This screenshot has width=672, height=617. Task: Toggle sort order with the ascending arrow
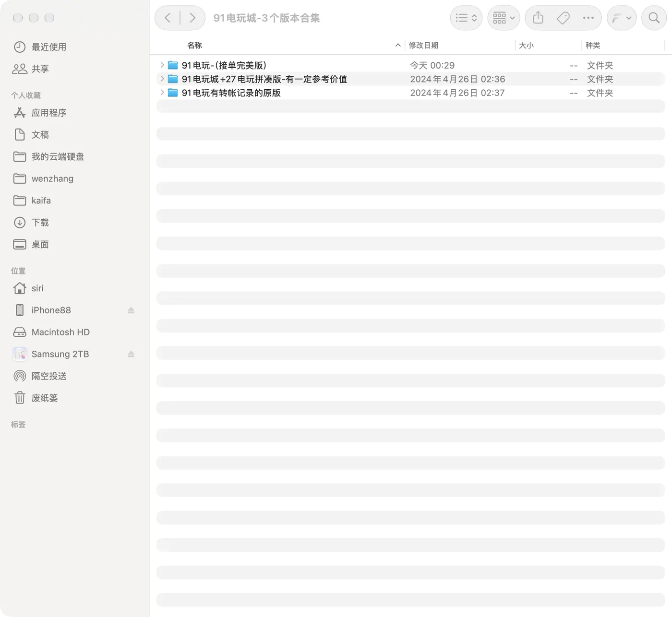pyautogui.click(x=398, y=45)
